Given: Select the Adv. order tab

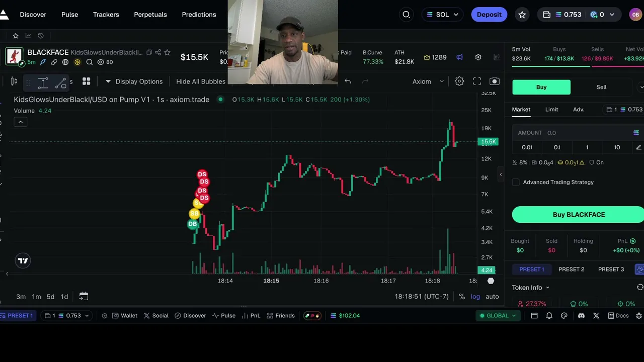Looking at the screenshot, I should (579, 110).
